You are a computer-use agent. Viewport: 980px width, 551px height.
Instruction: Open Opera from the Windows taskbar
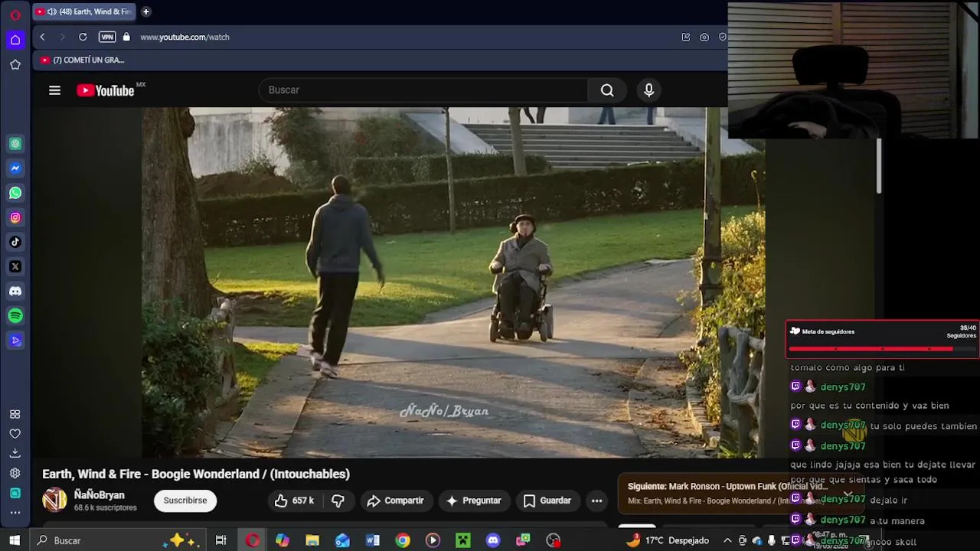pos(252,540)
